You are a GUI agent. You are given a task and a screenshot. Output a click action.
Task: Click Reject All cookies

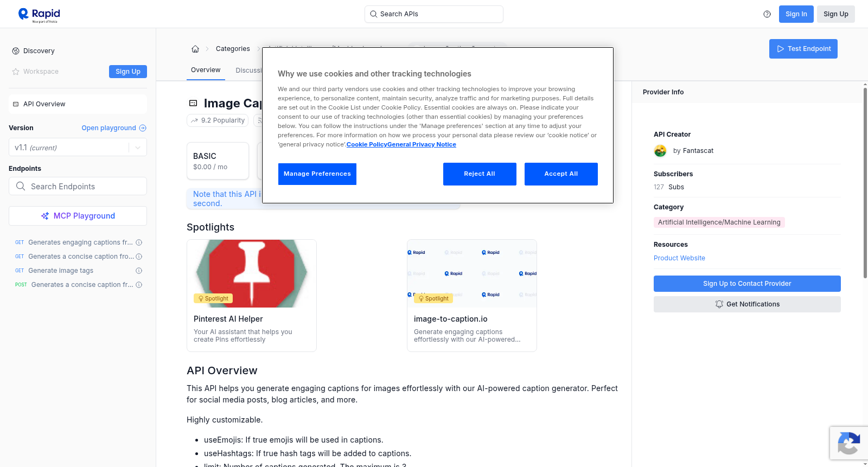[480, 174]
